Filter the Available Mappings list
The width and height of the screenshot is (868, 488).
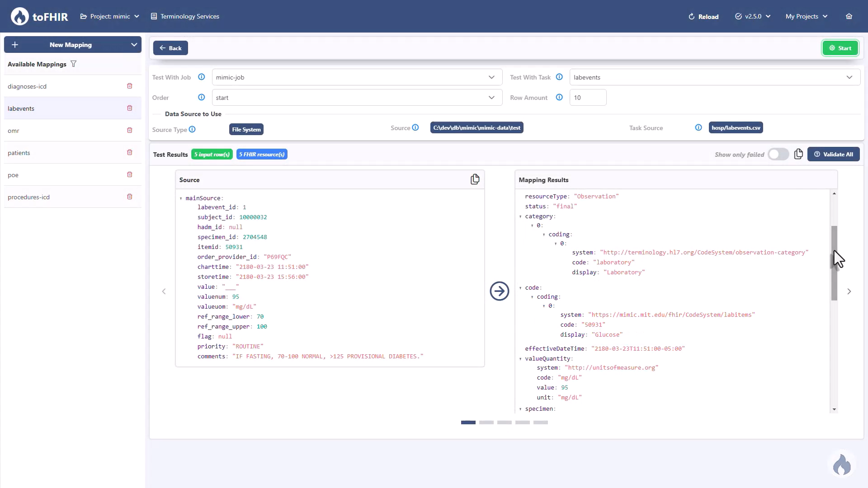(74, 64)
